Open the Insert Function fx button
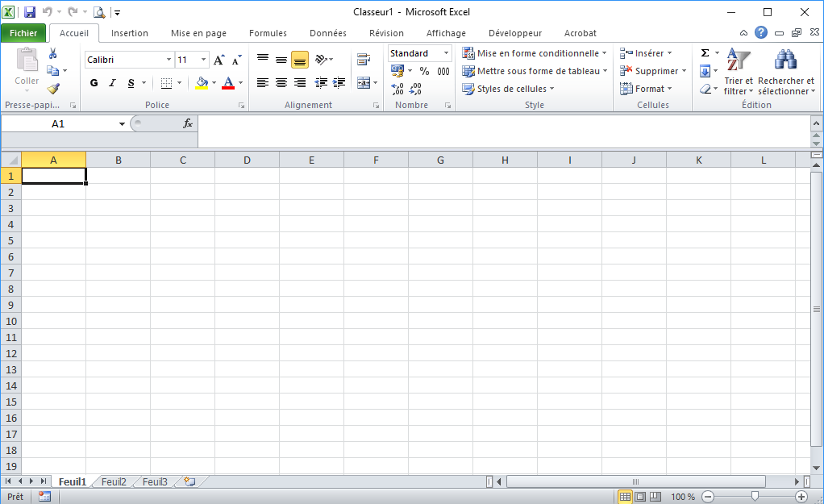Image resolution: width=824 pixels, height=504 pixels. (188, 123)
